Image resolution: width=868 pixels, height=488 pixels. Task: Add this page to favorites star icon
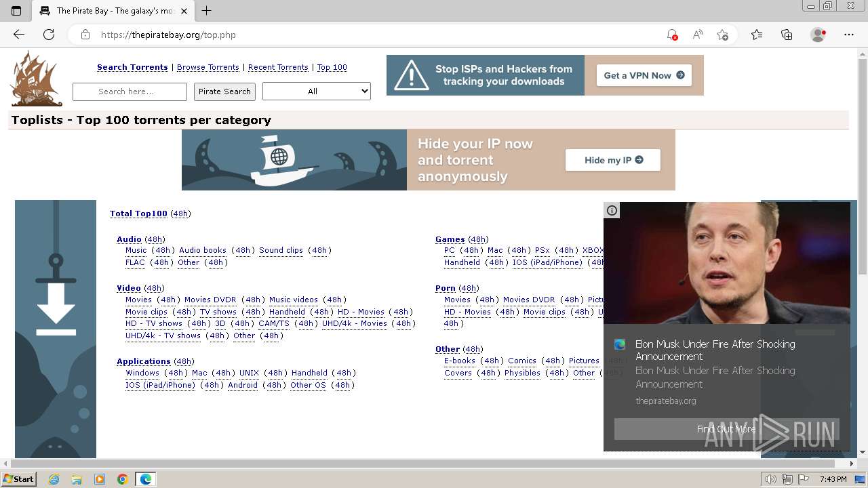(x=722, y=35)
